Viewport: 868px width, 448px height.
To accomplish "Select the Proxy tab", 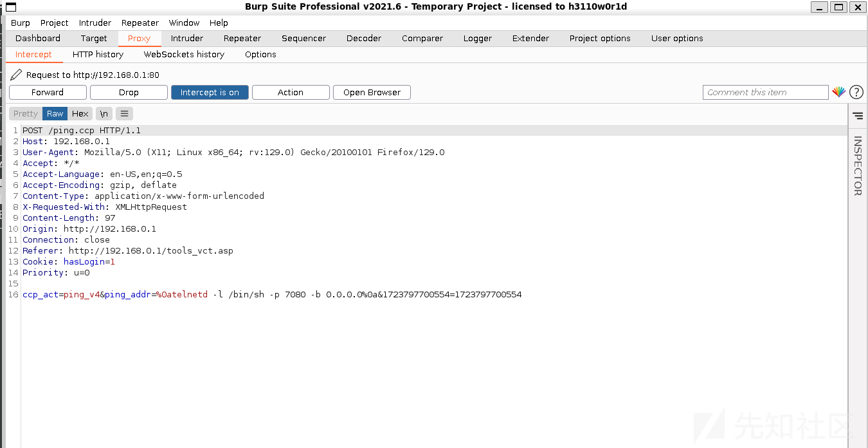I will tap(139, 38).
